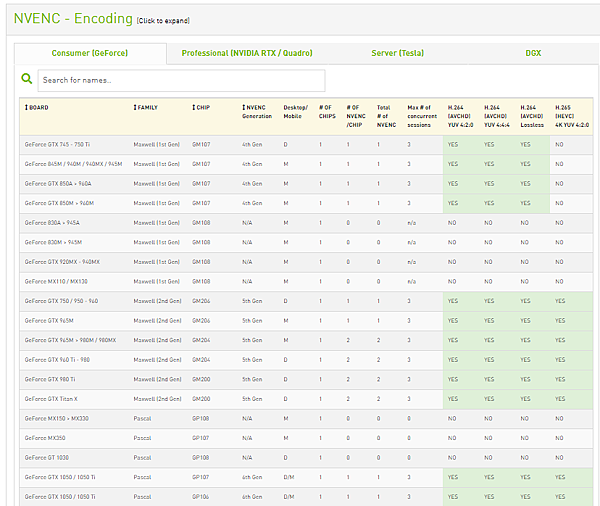
Task: Select the 'GeForce GTX 960 Ti - 980' row
Action: point(306,360)
